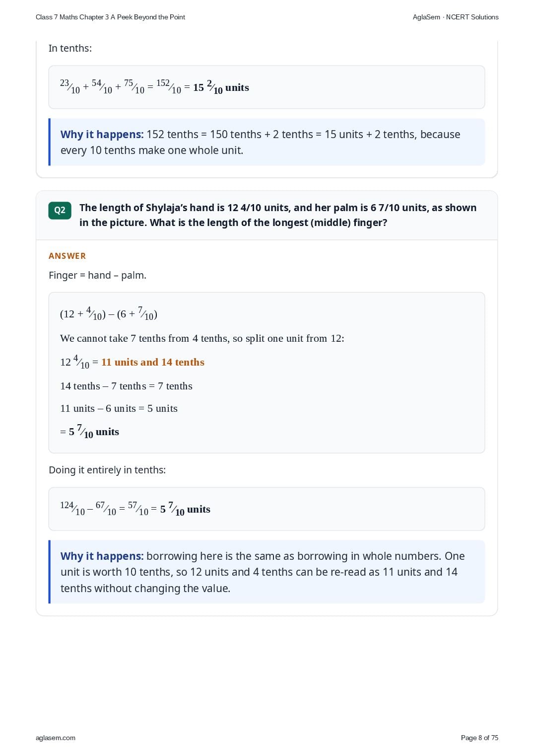Click '14 tenths – 7 tenths = 7 tenths' line
The image size is (534, 756).
126,386
